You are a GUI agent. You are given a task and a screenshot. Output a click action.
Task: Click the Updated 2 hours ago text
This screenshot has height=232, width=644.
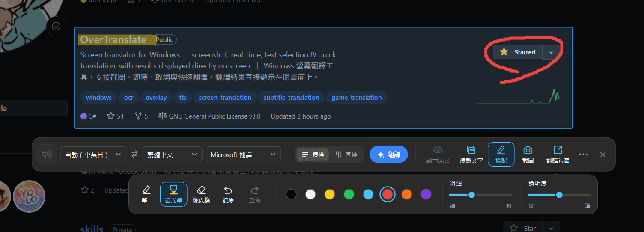301,116
